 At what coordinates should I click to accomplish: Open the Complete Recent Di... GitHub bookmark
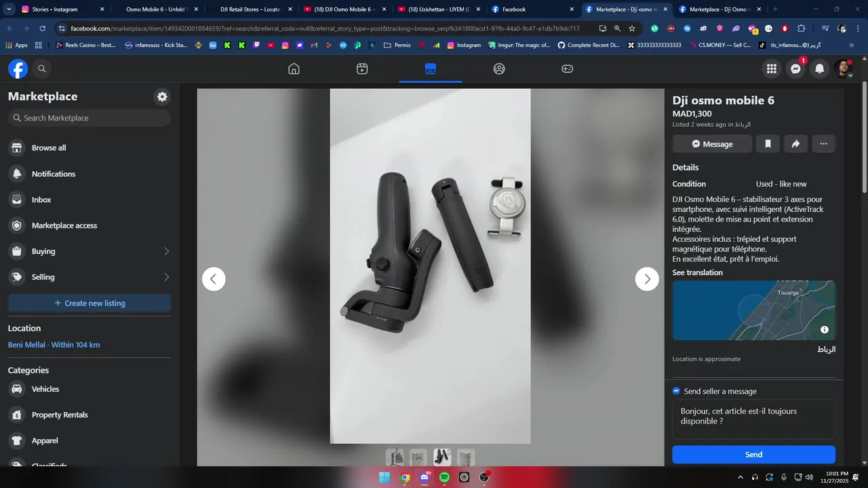[588, 45]
